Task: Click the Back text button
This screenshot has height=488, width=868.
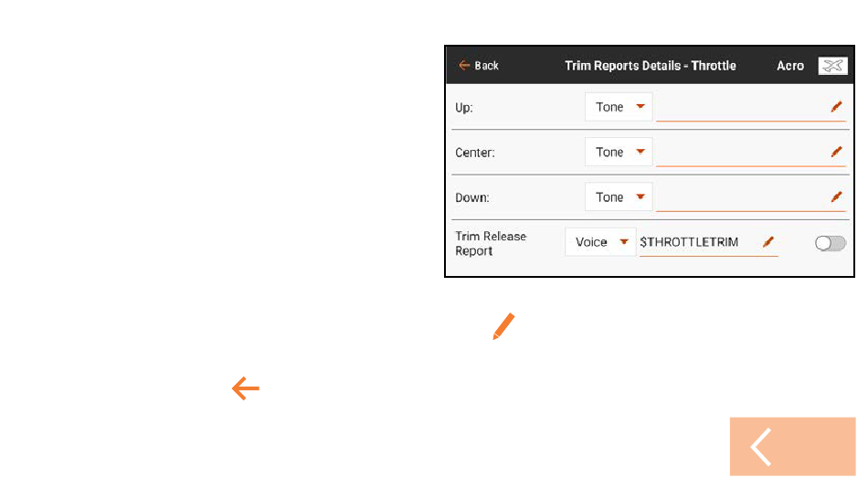Action: [487, 66]
